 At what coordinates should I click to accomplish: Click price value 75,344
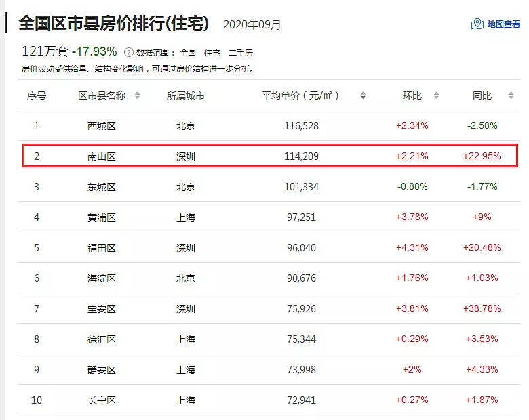click(301, 339)
